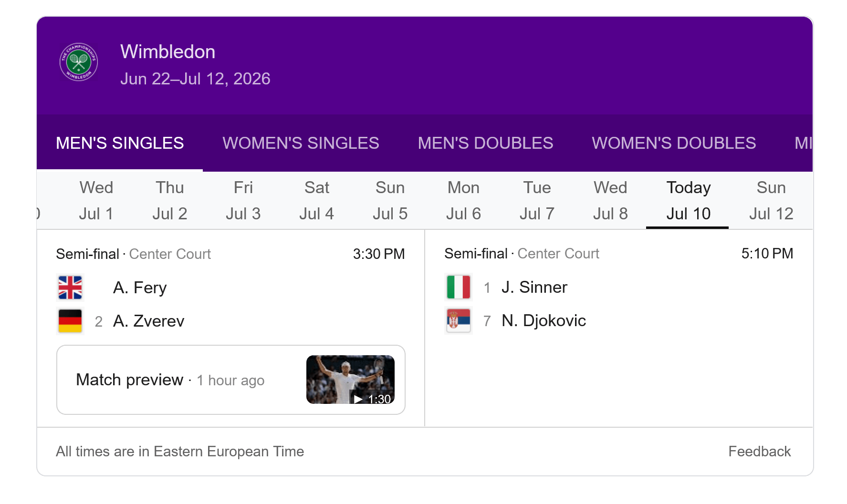Open the Feedback link

point(759,452)
